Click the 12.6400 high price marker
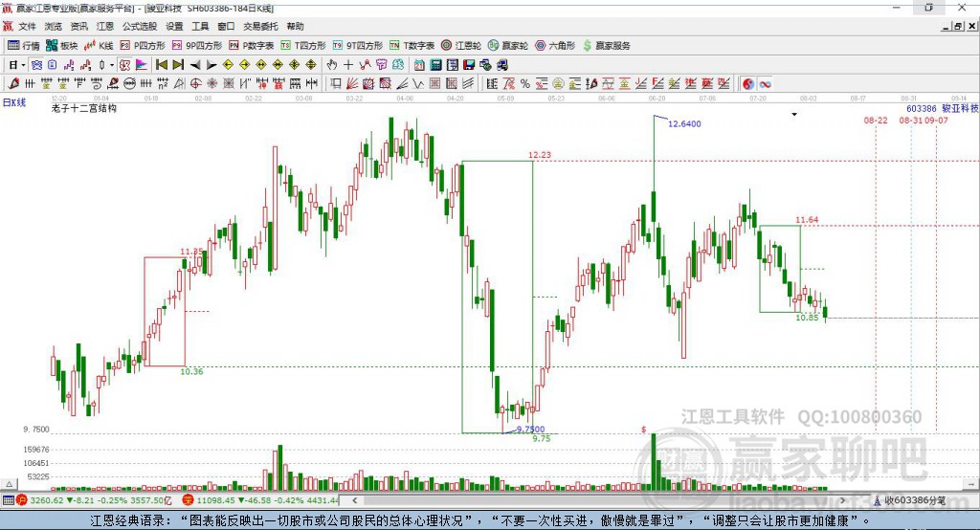The width and height of the screenshot is (980, 530). pos(684,123)
